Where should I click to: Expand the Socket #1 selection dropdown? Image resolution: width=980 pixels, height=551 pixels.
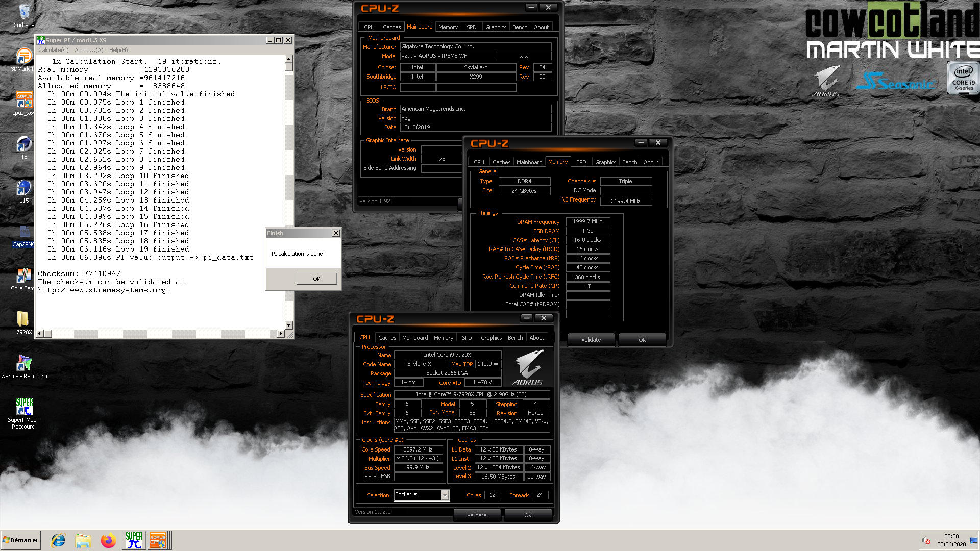pyautogui.click(x=445, y=495)
